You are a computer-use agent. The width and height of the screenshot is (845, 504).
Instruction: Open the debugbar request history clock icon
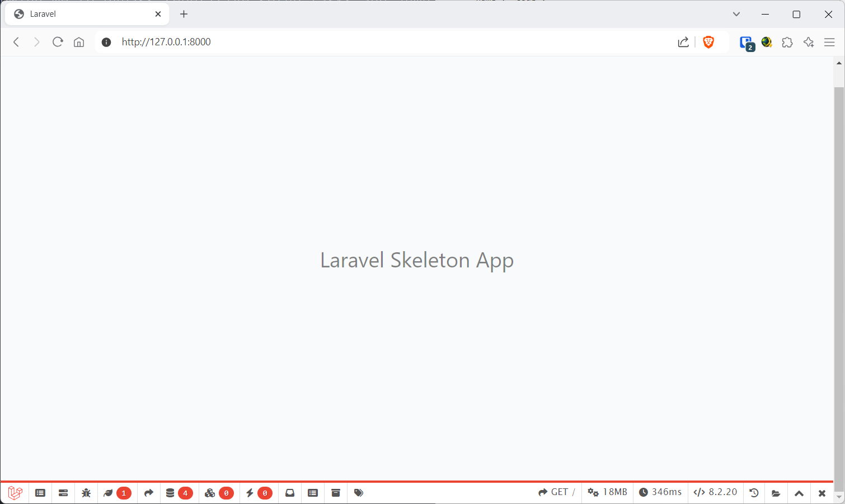click(x=754, y=493)
